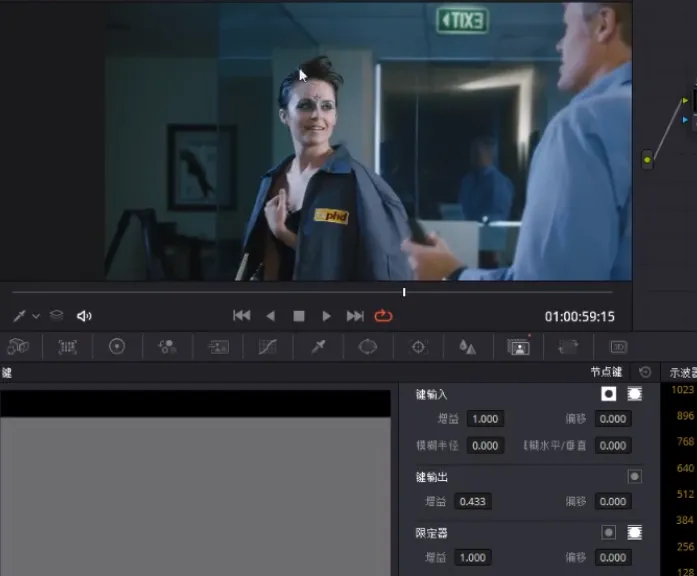Click the 键输入 section label
This screenshot has width=697, height=576.
coord(431,394)
